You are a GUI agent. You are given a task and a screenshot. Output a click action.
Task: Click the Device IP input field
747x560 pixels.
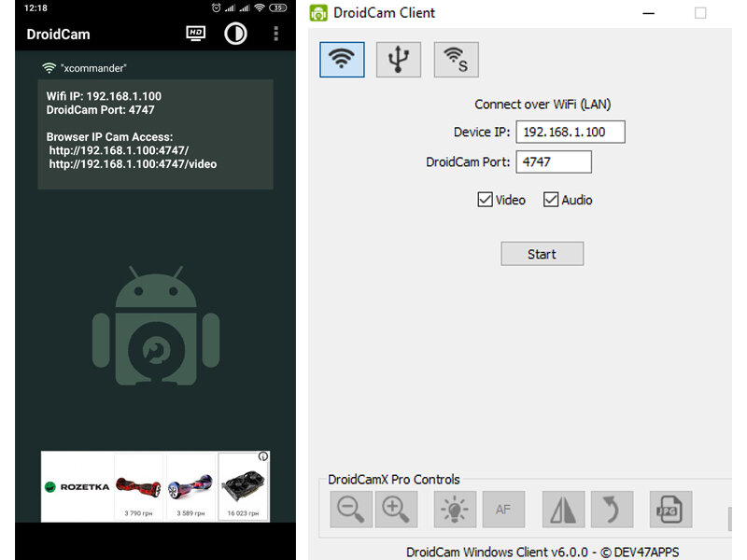tap(571, 132)
